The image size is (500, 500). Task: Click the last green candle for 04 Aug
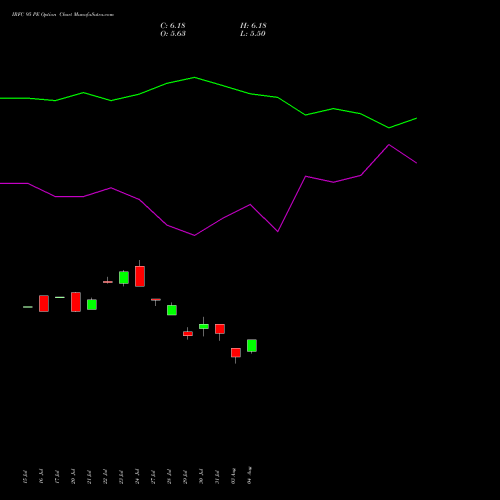[252, 345]
